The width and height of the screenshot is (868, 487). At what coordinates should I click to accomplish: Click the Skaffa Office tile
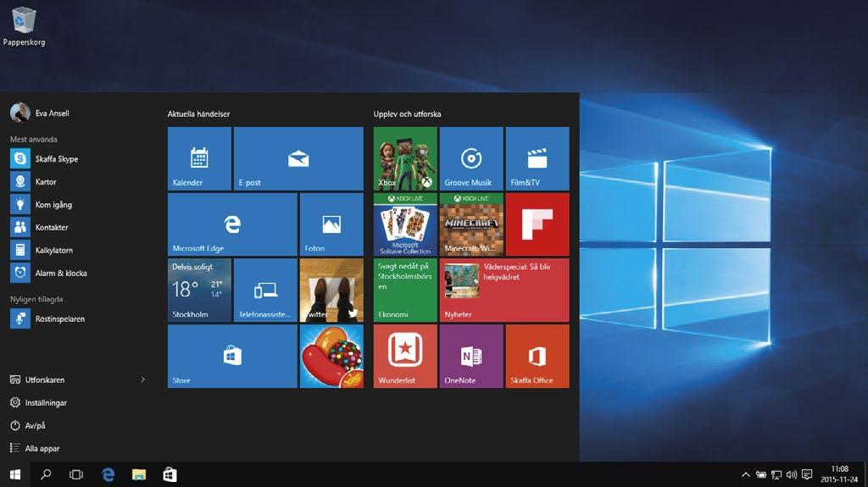click(537, 356)
